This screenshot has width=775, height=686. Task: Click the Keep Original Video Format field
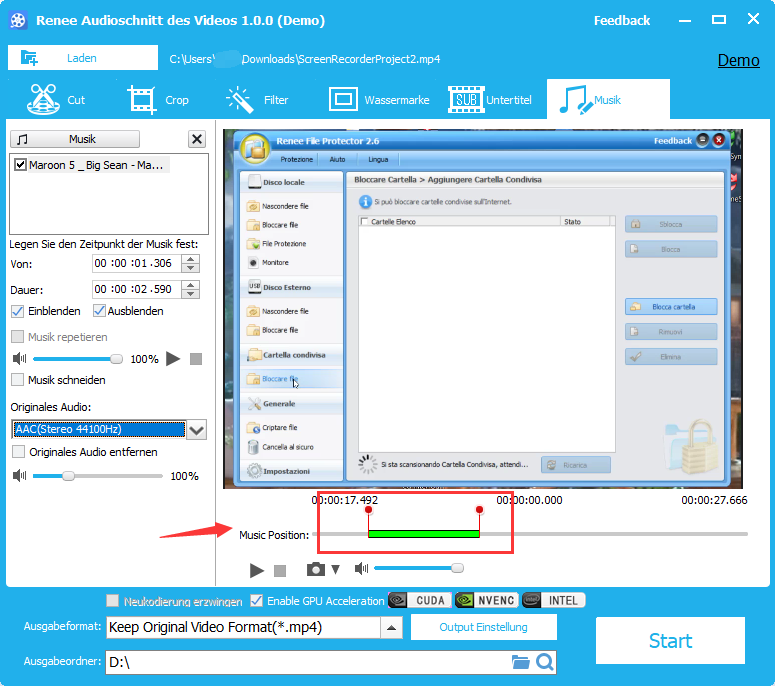click(x=244, y=628)
